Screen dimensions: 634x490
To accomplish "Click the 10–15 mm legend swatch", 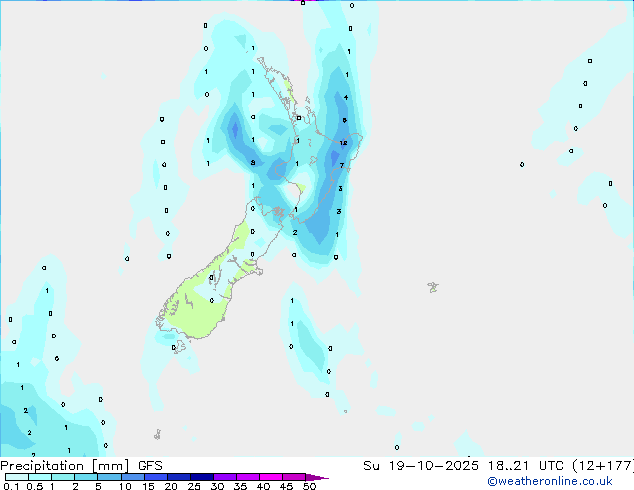I will pyautogui.click(x=132, y=477).
